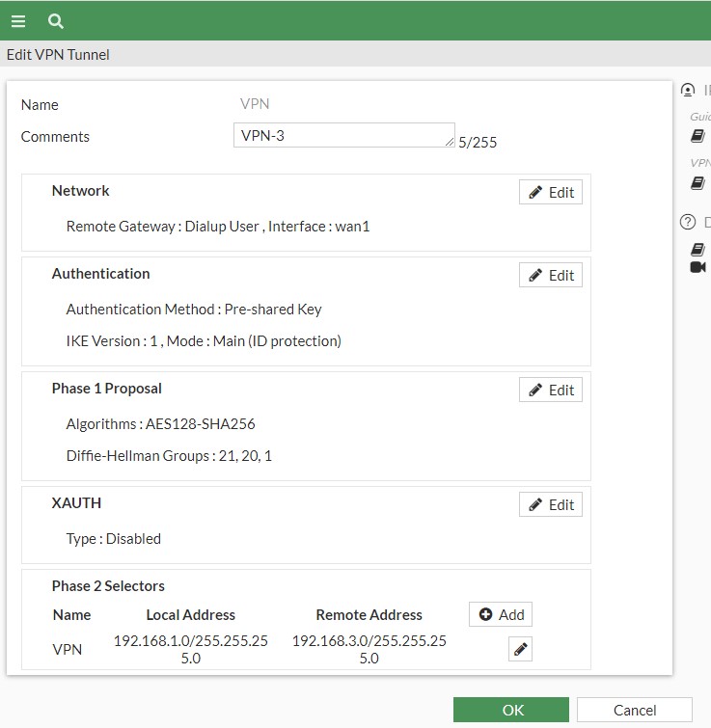Edit the VPN Phase 2 selector pencil icon
711x728 pixels.
520,649
